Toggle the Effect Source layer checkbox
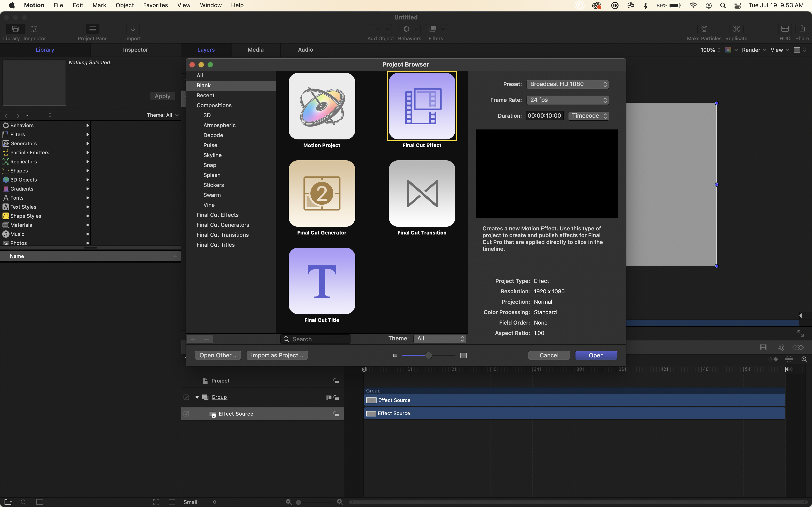 click(186, 414)
